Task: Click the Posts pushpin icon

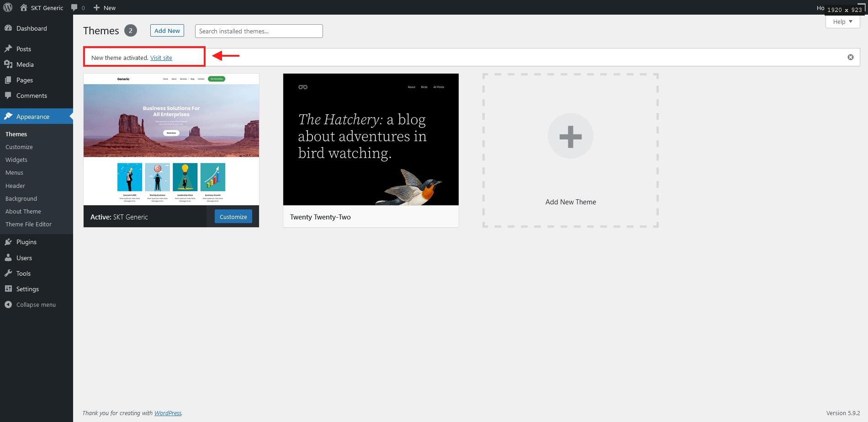Action: [8, 48]
